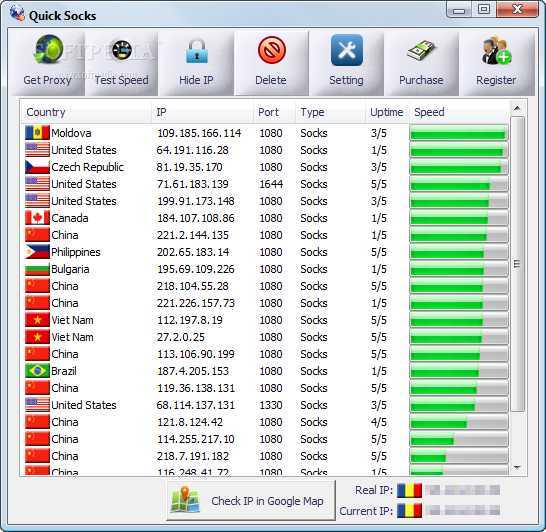Click the Moldova flag icon
The image size is (546, 532).
[37, 133]
